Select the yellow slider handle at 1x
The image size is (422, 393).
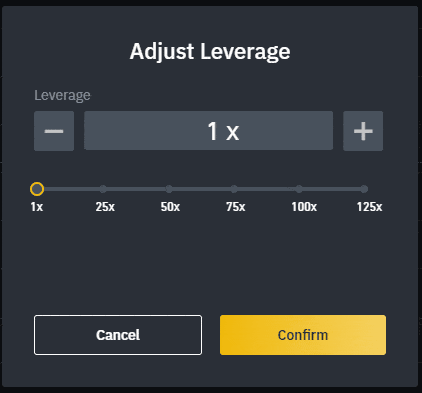pyautogui.click(x=37, y=189)
